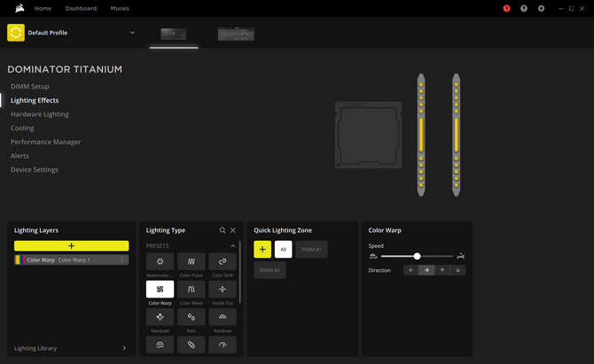The width and height of the screenshot is (594, 364).
Task: Go to Murals tab
Action: tap(120, 8)
